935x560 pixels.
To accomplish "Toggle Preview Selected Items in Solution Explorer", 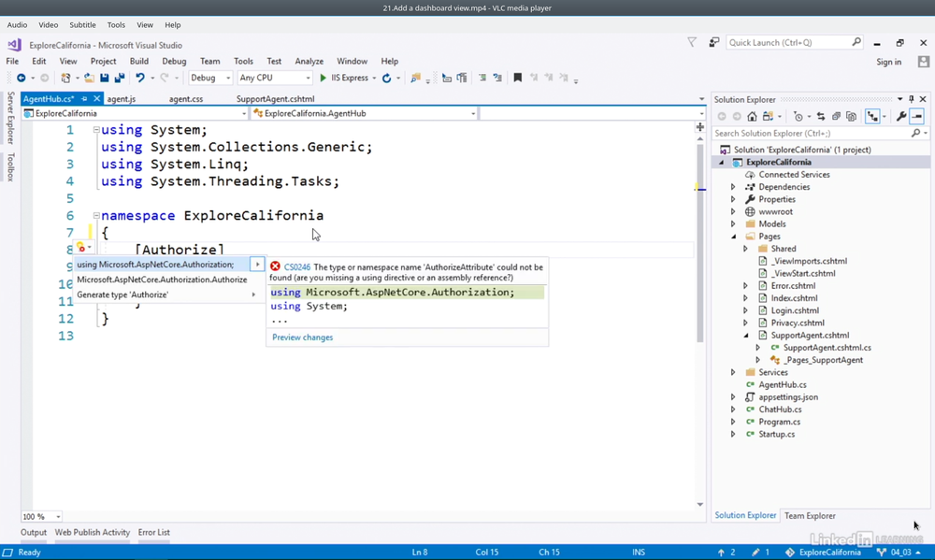I will point(917,117).
